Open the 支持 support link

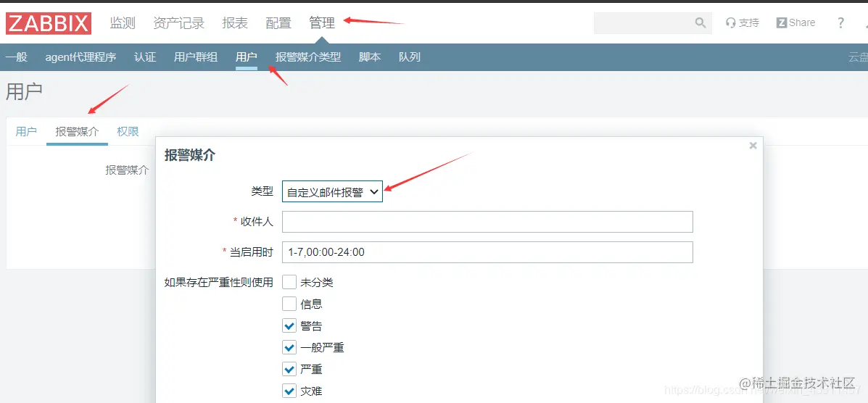[743, 22]
